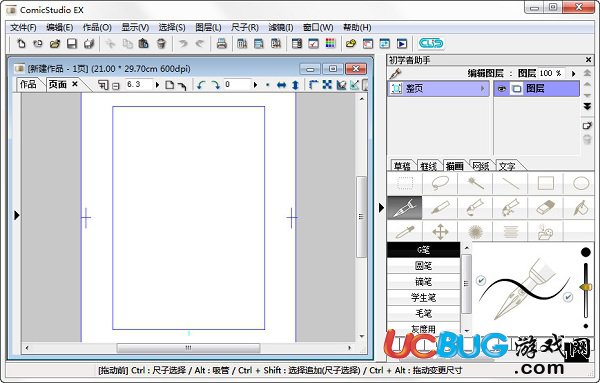Screen dimensions: 600x383
Task: Open the layer opacity dropdown arrow
Action: (573, 73)
